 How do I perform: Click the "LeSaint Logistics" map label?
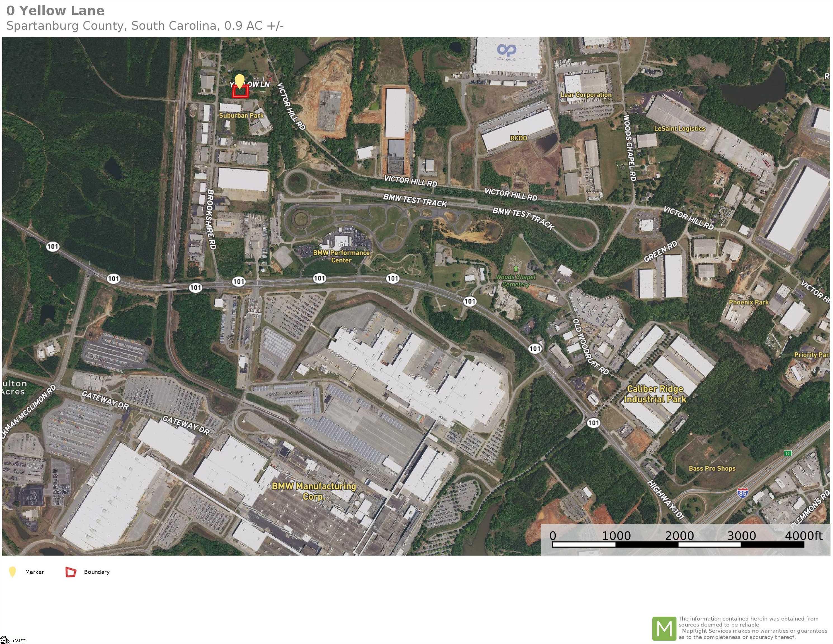point(680,129)
